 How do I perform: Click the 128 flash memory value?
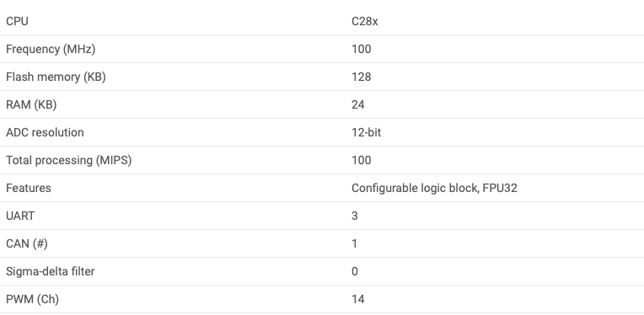pyautogui.click(x=362, y=77)
